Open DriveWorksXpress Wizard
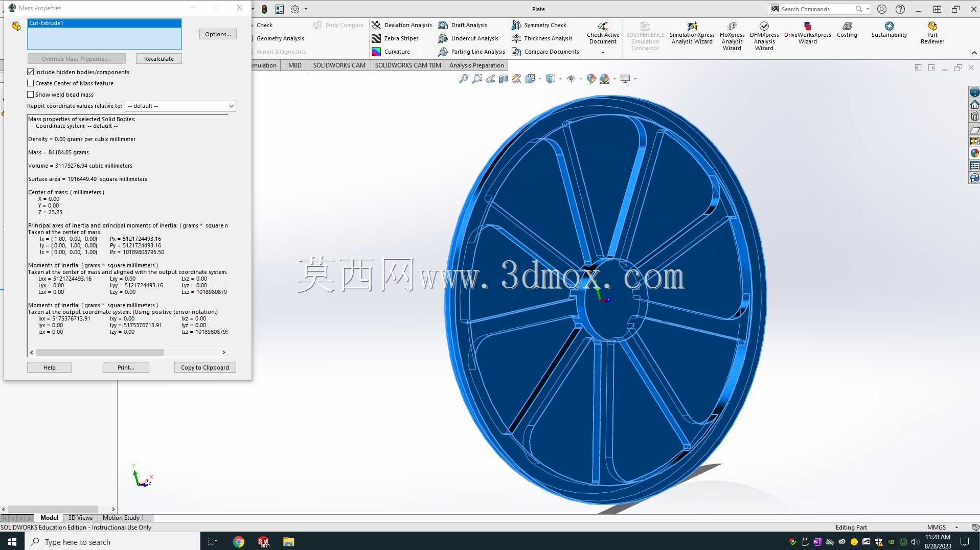Screen dimensions: 980x550 pyautogui.click(x=808, y=33)
